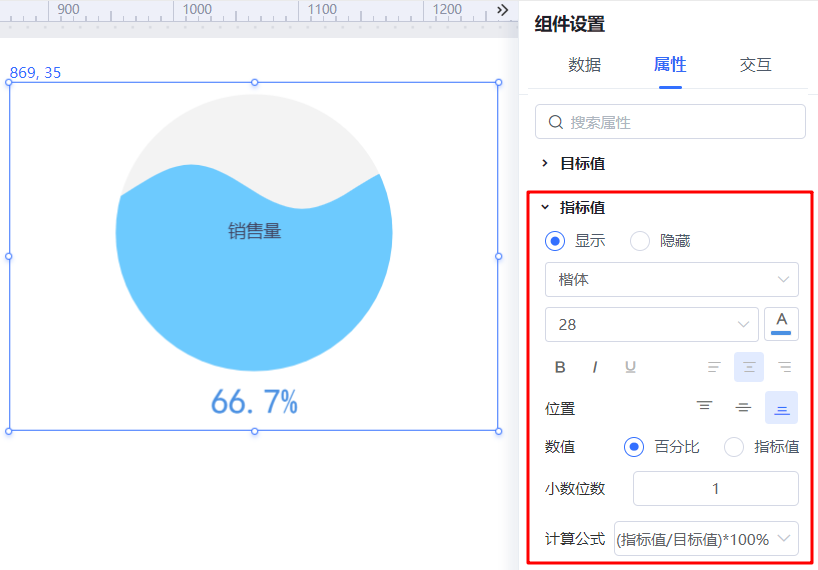
Task: Choose 百分比 as the value type
Action: (x=634, y=447)
